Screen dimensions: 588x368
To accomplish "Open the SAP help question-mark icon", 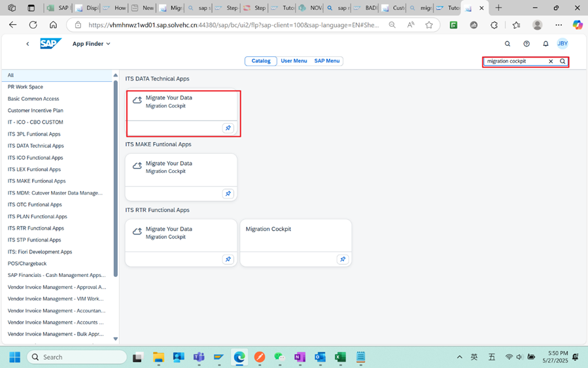I will (527, 44).
